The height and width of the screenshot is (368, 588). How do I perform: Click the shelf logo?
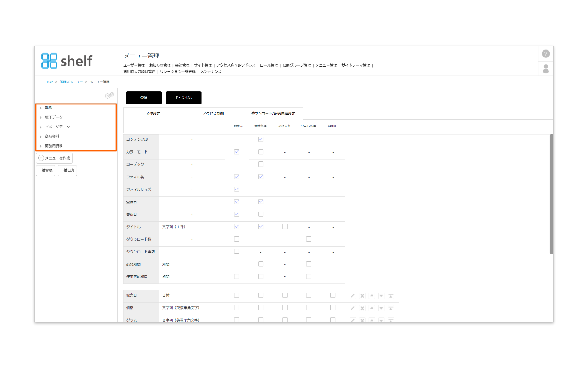[x=67, y=61]
